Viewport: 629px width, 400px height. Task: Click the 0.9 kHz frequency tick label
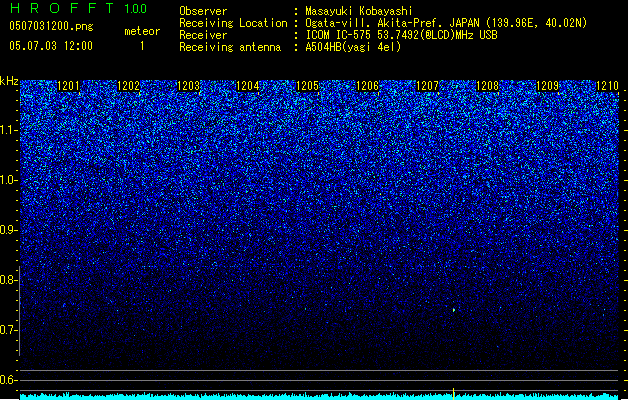8,230
